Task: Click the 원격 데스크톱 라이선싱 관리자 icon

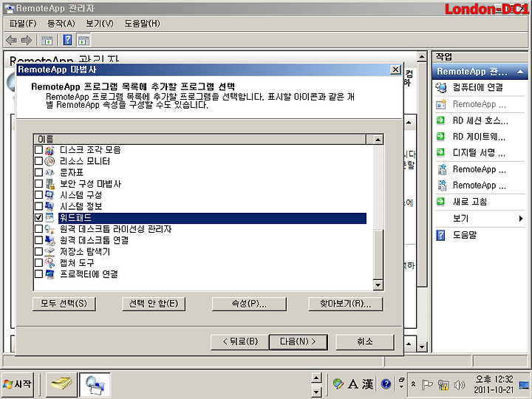Action: 50,229
